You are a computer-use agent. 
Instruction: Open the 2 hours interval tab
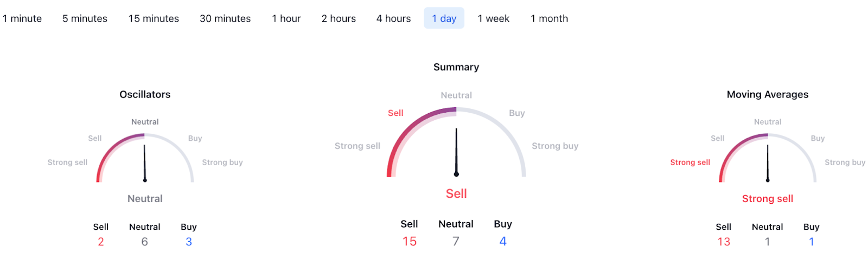tap(339, 18)
